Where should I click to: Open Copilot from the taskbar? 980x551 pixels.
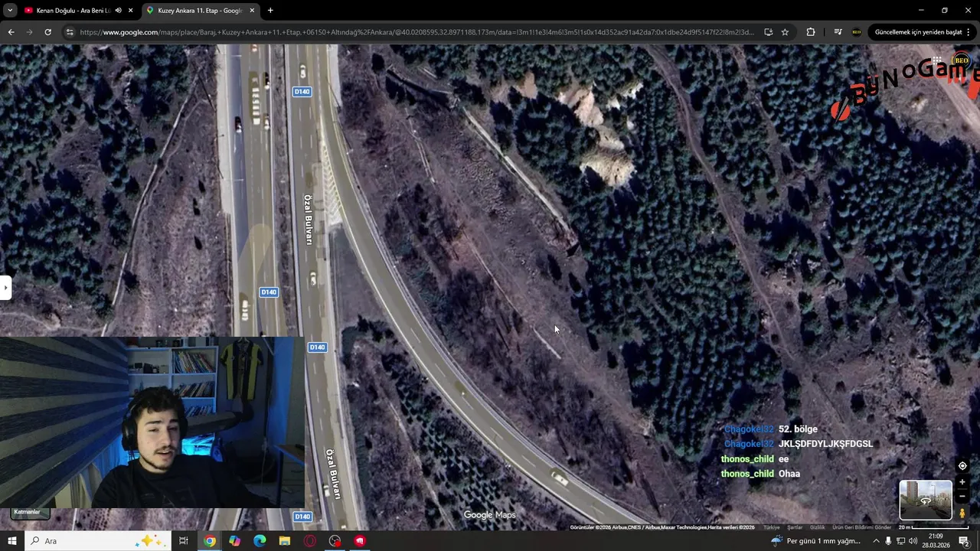[x=235, y=541]
